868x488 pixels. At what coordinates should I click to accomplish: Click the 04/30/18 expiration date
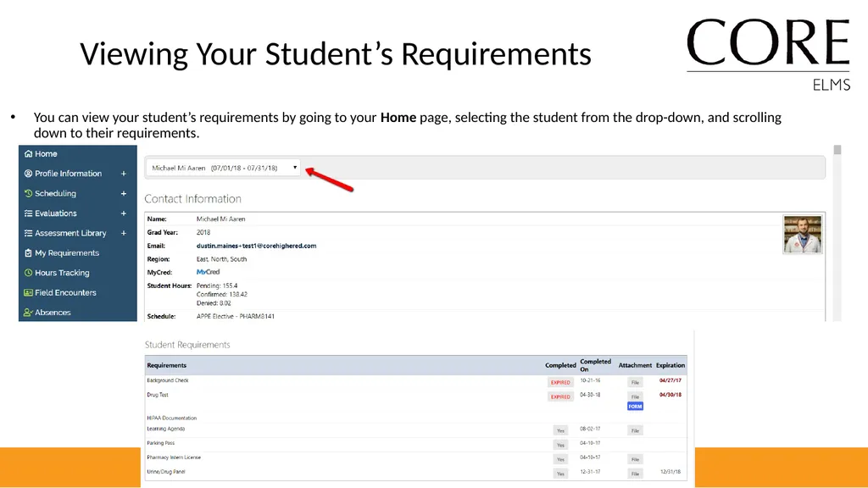(670, 395)
